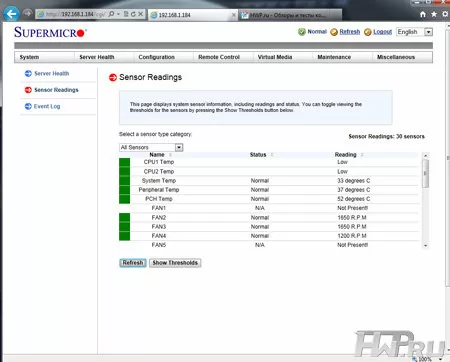This screenshot has width=450, height=362.
Task: Click the 33 degrees C reading
Action: pos(354,181)
